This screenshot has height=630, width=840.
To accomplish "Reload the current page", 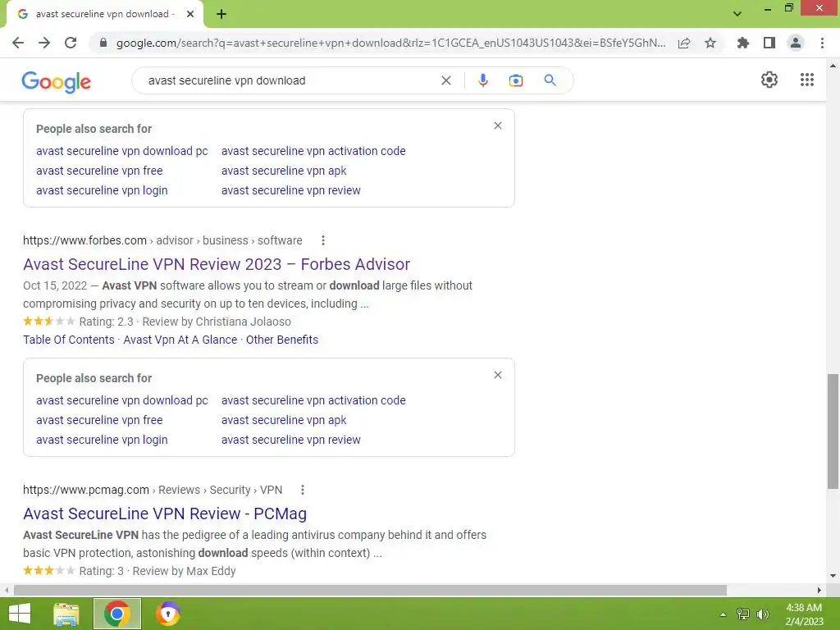I will pyautogui.click(x=71, y=43).
